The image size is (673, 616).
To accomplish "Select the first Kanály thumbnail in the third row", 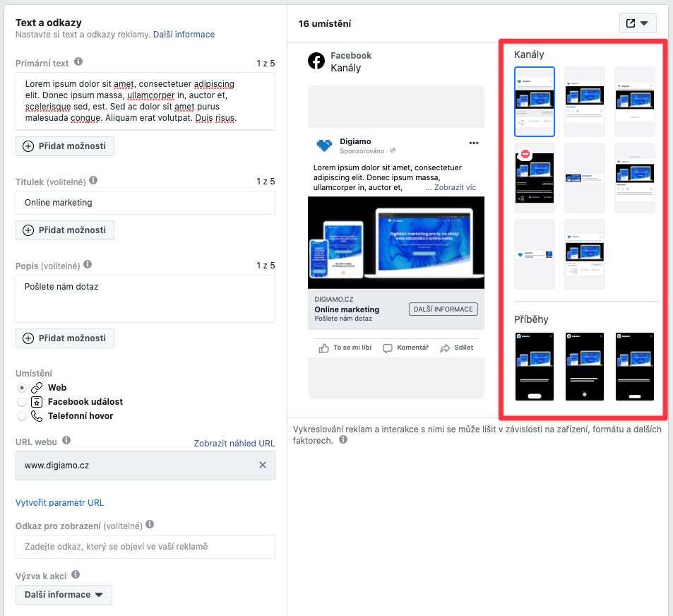I will pyautogui.click(x=535, y=254).
